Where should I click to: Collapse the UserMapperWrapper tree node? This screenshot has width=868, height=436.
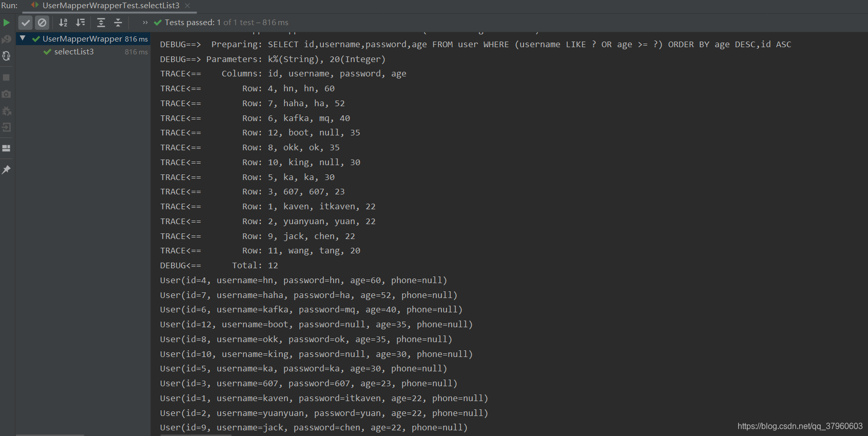[x=23, y=38]
